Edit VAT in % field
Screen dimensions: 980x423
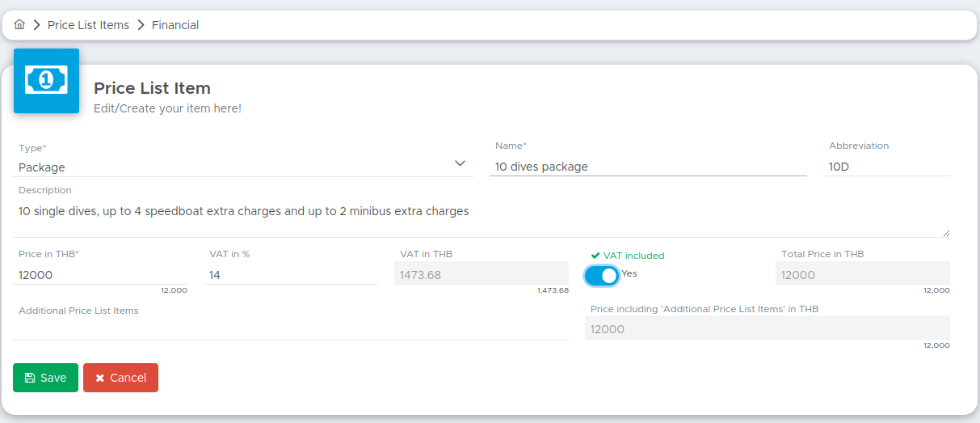(291, 275)
